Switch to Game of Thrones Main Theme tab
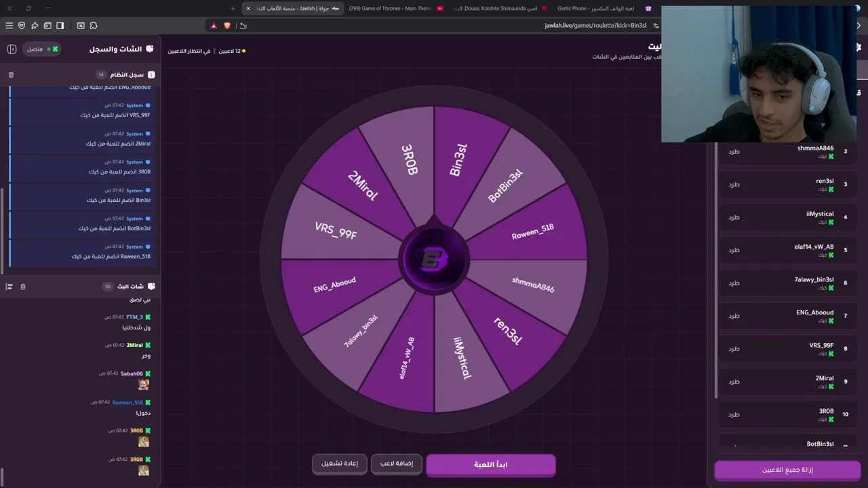The width and height of the screenshot is (868, 488). tap(395, 9)
